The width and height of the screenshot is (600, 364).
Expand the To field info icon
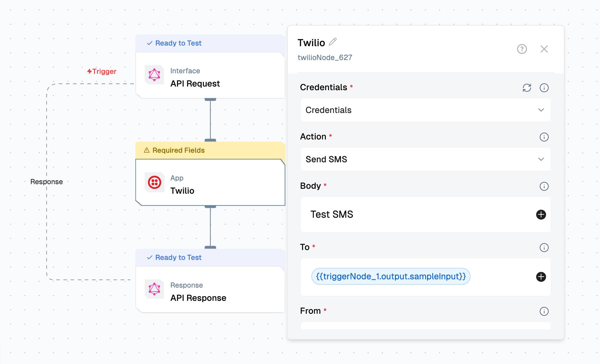544,247
